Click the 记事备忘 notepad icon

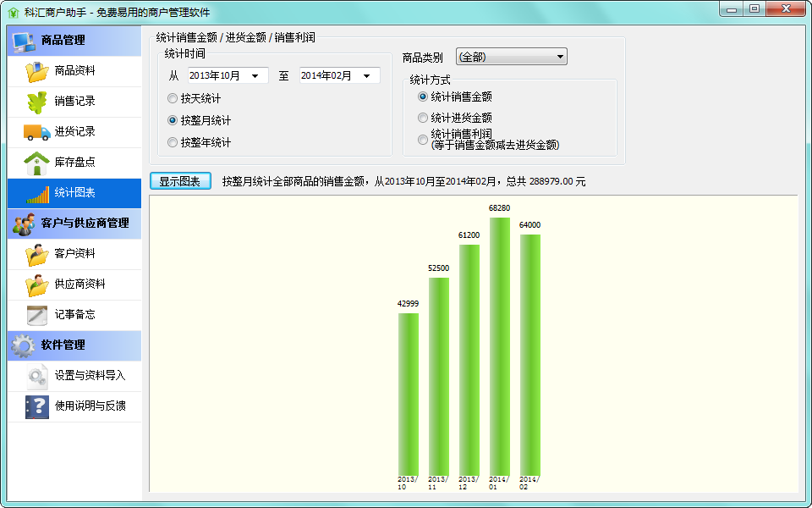tap(37, 315)
